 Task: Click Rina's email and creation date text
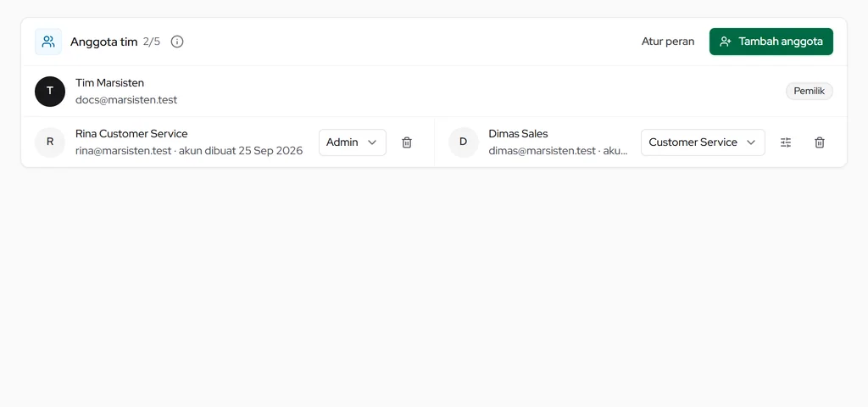click(x=189, y=151)
